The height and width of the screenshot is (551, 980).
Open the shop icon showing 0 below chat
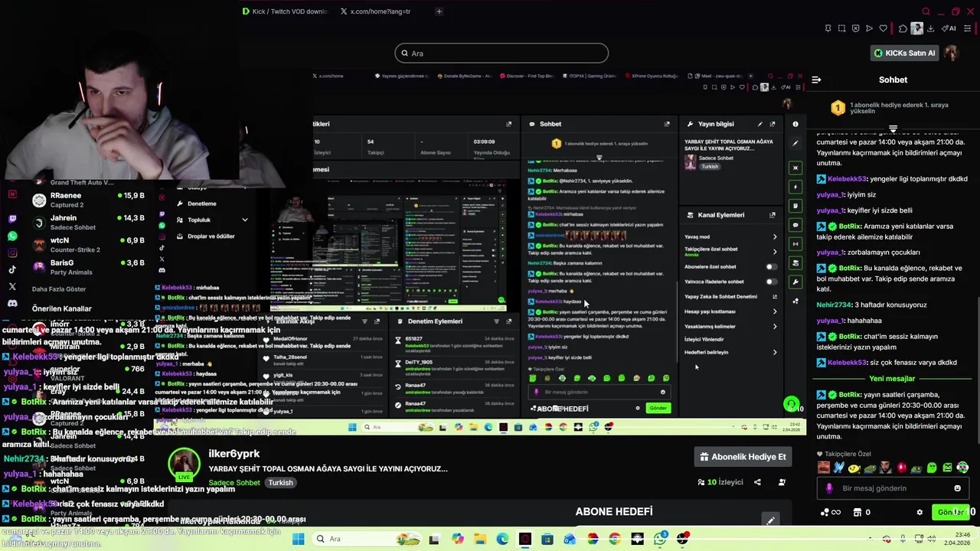(x=861, y=512)
